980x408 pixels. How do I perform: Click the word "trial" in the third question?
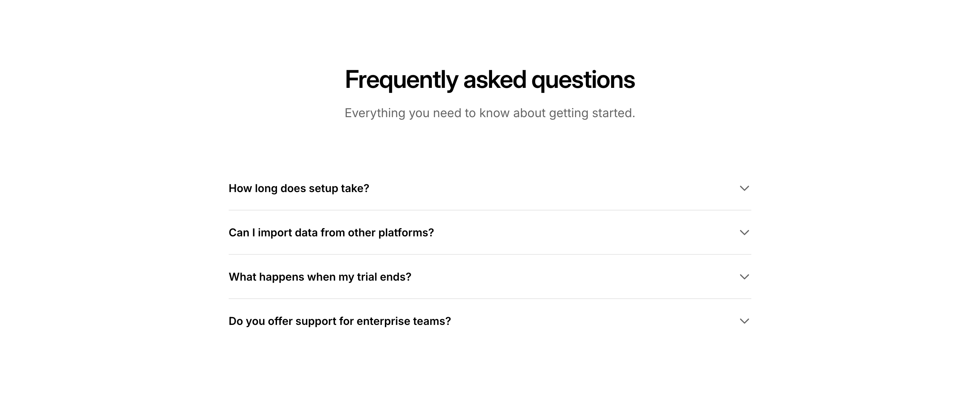point(366,277)
